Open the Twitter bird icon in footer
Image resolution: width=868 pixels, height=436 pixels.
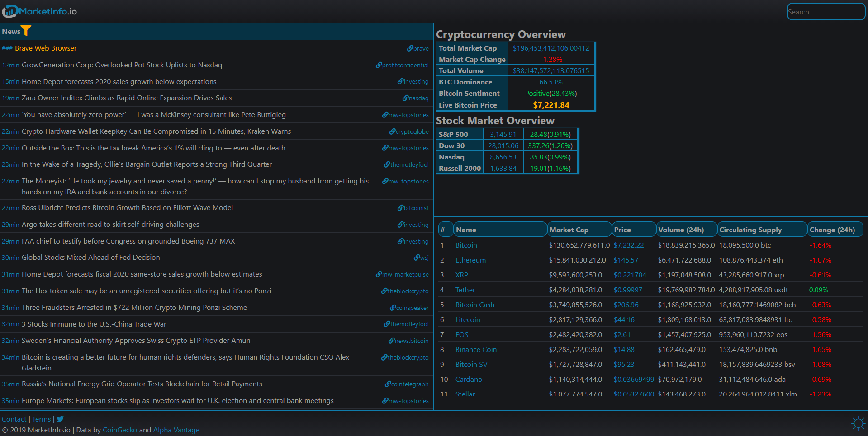point(60,419)
